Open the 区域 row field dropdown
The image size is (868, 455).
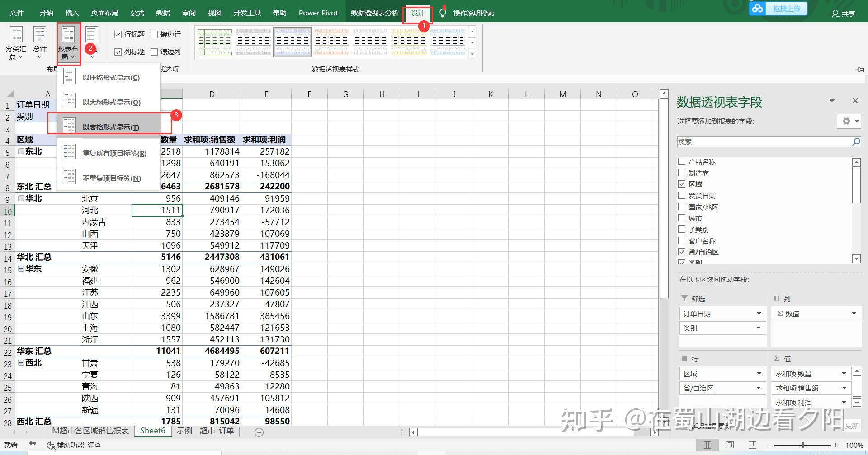tap(759, 374)
